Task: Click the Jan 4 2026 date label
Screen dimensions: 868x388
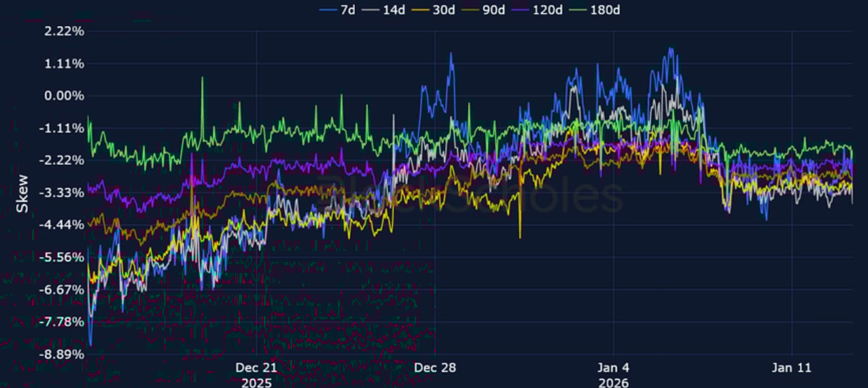Action: coord(613,374)
